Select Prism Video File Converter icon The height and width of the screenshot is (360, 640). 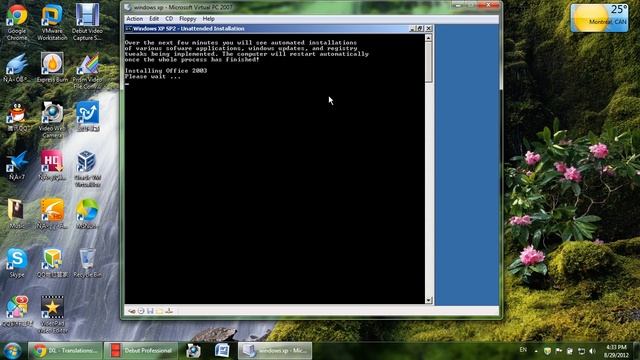tap(87, 71)
